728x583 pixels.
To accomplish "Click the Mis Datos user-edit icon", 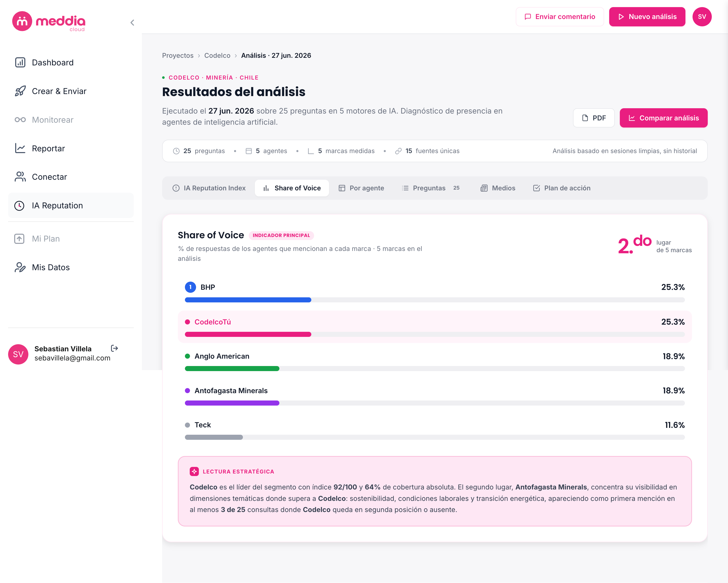I will pos(20,267).
